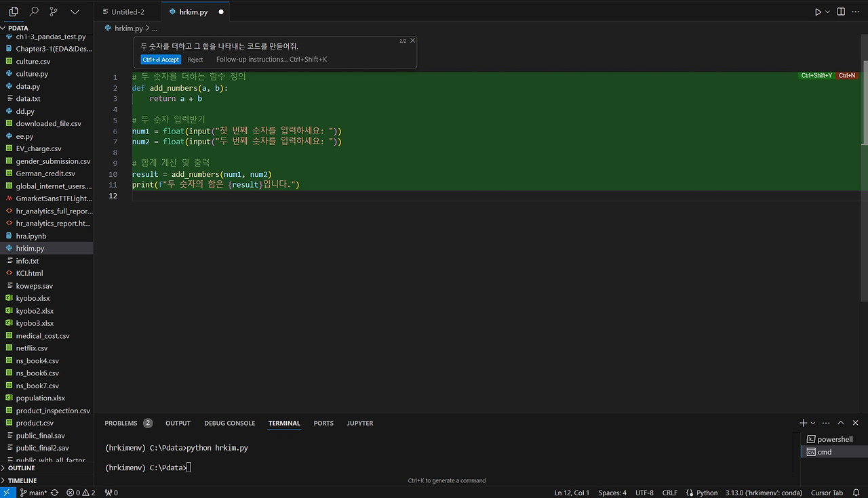868x498 pixels.
Task: Select the hrkim.py editor tab
Action: [x=195, y=12]
